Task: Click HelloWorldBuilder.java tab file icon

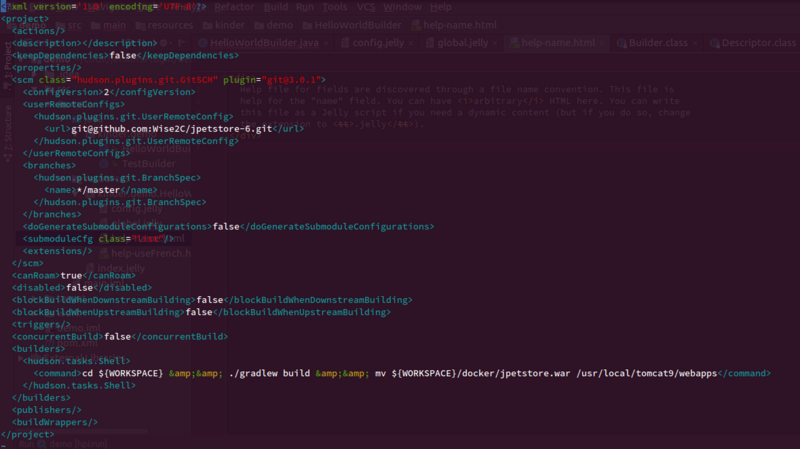Action: (x=203, y=43)
